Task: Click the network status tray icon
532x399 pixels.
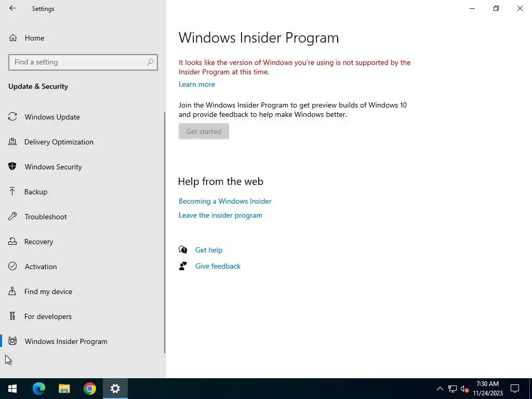Action: tap(453, 389)
